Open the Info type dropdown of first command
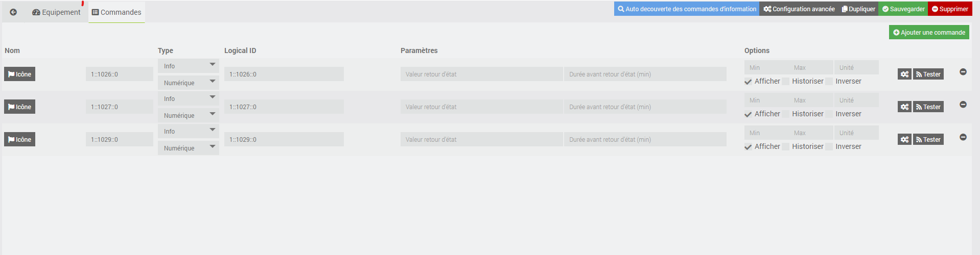 (188, 66)
